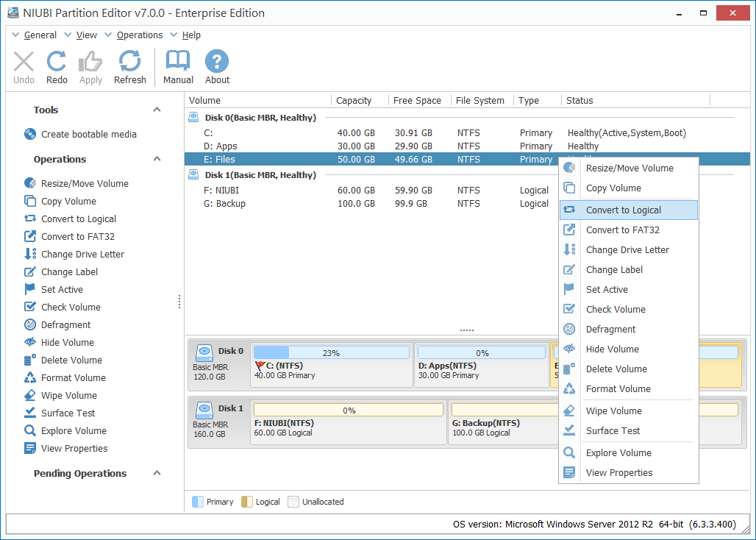Click the sidebar View Properties icon
Image resolution: width=756 pixels, height=540 pixels.
point(30,448)
